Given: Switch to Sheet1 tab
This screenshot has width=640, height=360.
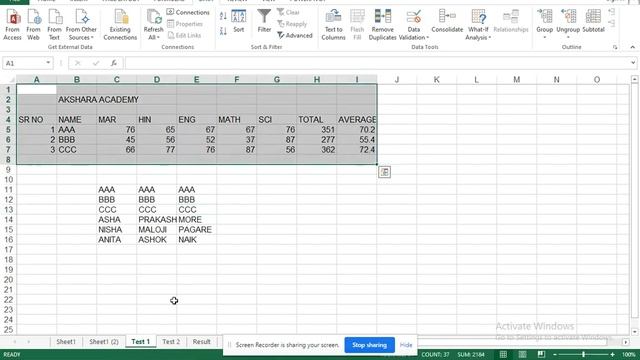Looking at the screenshot, I should point(66,342).
